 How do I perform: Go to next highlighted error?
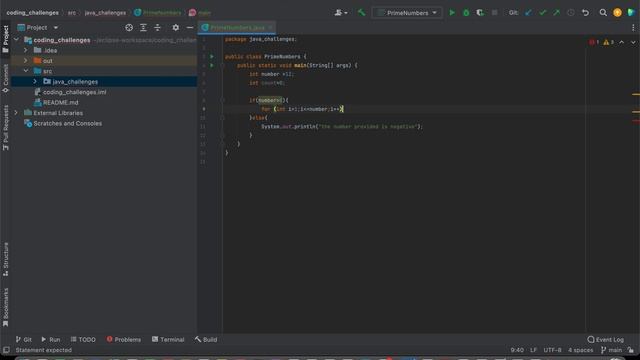pyautogui.click(x=633, y=42)
